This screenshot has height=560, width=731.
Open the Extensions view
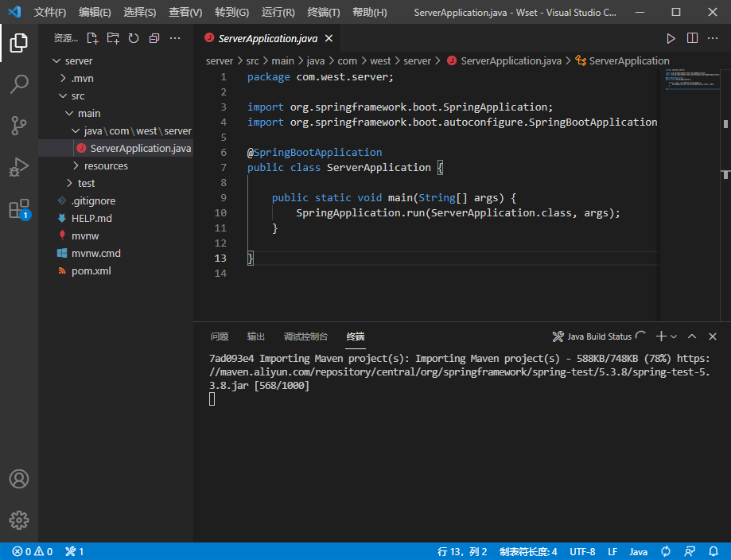point(18,208)
